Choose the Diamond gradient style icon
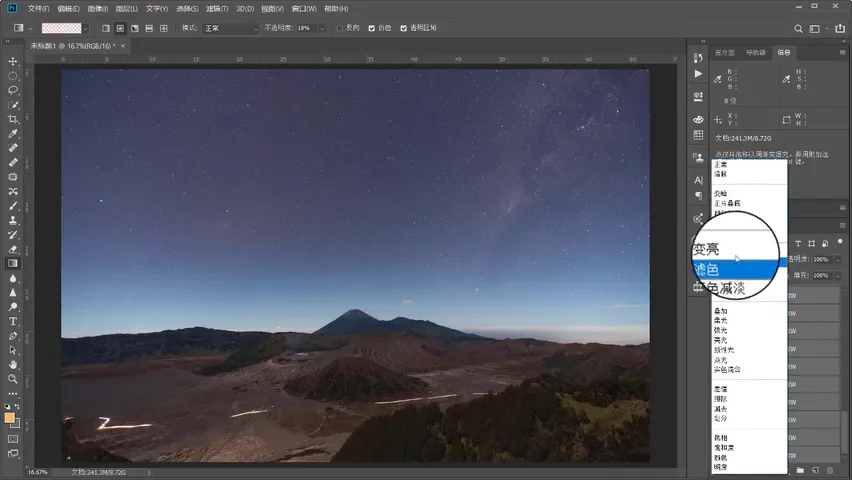The width and height of the screenshot is (852, 480). [164, 28]
